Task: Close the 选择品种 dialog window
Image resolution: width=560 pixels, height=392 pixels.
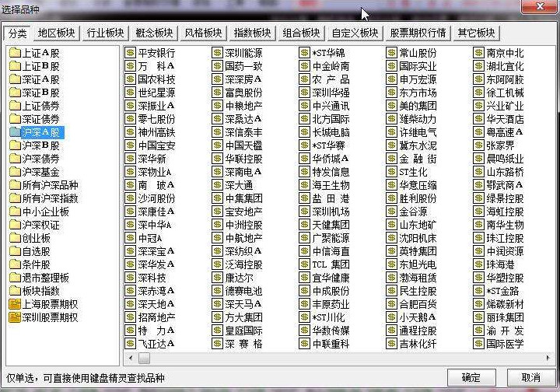Action: tap(540, 6)
